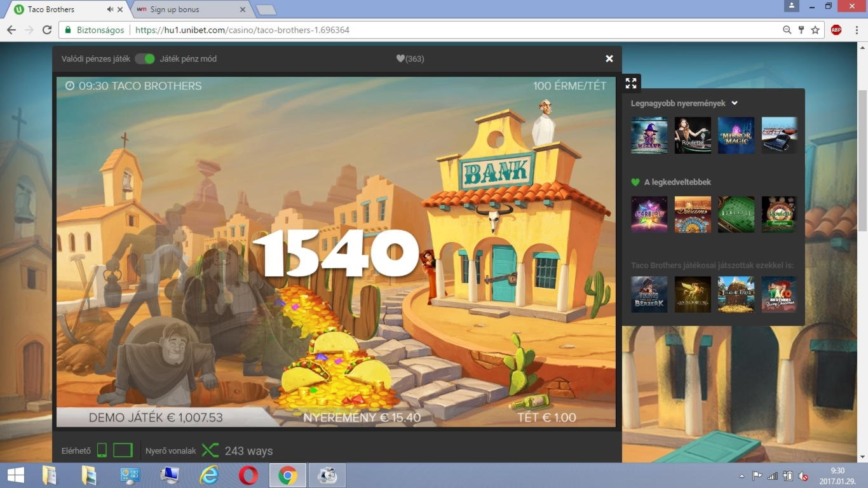Screen dimensions: 868x488
Task: Open the Taco Brothers Saving Christmas thumbnail
Action: 780,294
